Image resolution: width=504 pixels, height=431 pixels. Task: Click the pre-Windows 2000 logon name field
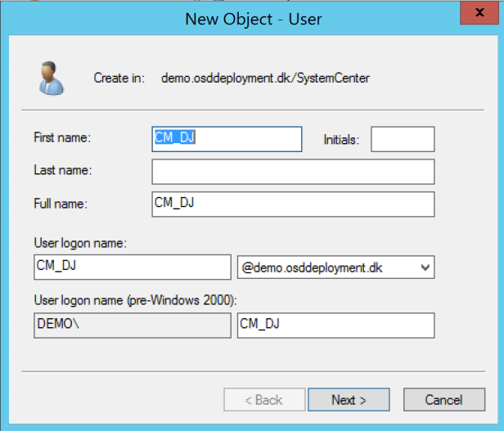click(335, 325)
